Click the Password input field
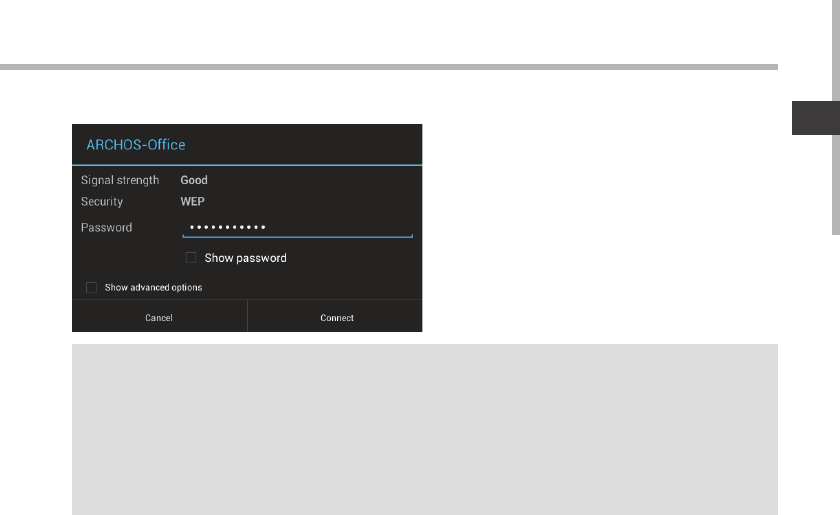The width and height of the screenshot is (840, 515). pos(297,228)
